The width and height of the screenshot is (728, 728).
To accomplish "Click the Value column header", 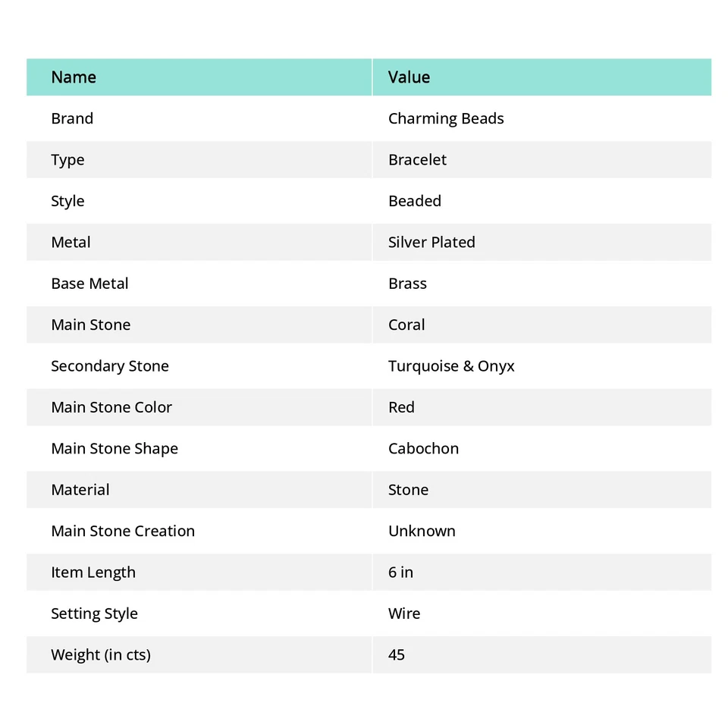I will point(409,77).
